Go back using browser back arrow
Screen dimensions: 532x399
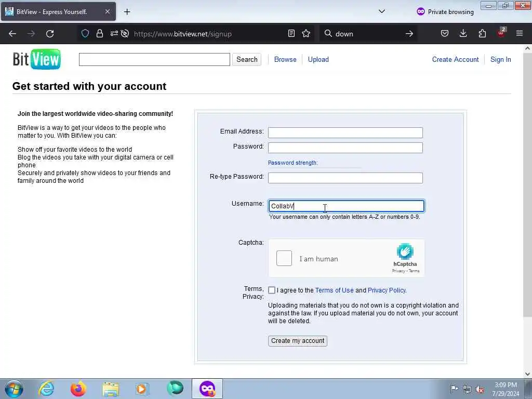coord(12,34)
